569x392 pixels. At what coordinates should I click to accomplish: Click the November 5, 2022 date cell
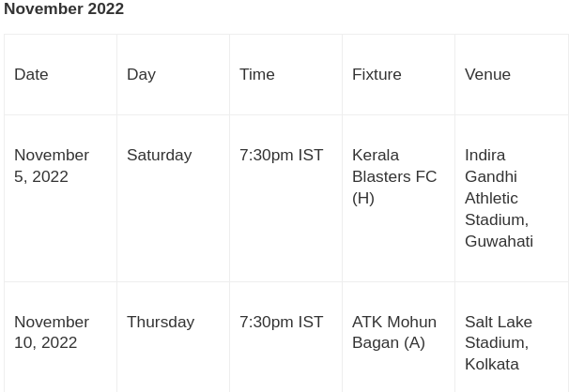(x=52, y=165)
